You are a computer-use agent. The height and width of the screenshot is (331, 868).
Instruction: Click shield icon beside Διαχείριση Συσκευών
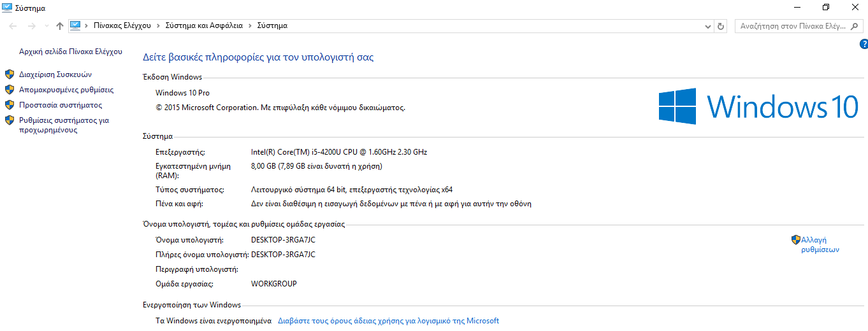point(10,74)
